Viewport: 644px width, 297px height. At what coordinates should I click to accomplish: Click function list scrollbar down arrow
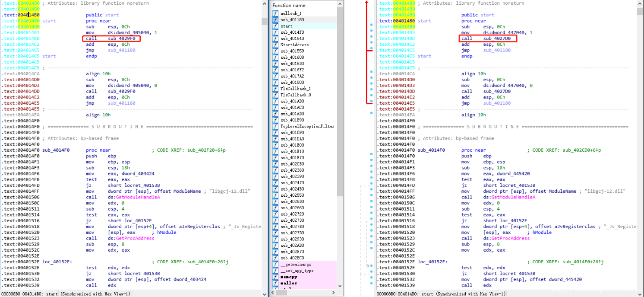(340, 286)
